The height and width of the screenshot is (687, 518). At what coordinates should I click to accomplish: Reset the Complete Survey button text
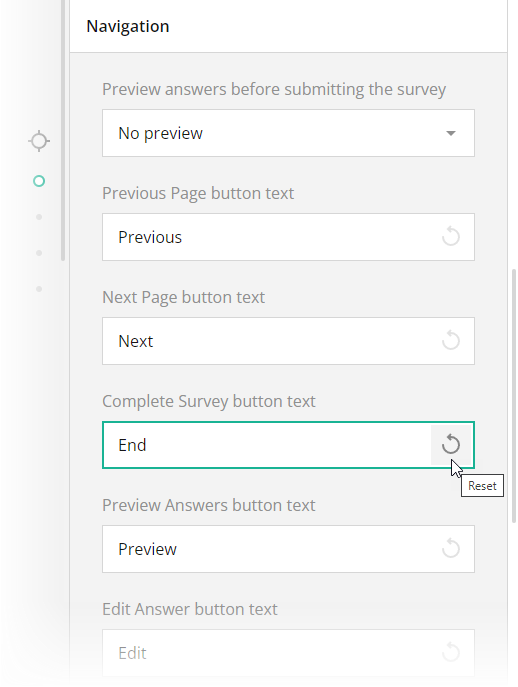pyautogui.click(x=451, y=445)
